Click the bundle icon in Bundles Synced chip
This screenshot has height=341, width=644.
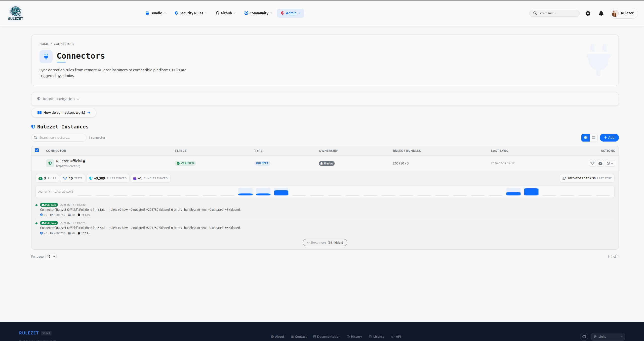coord(135,178)
